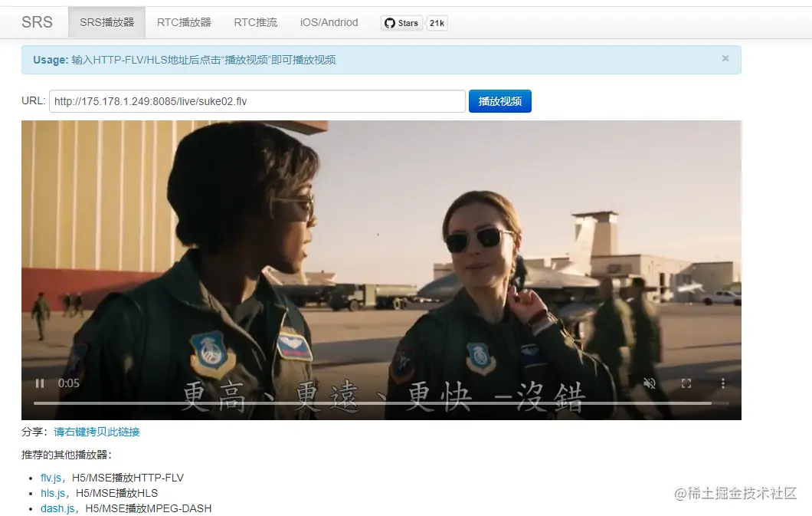The image size is (812, 516).
Task: Click 'H5/MSE播放HLS' text
Action: (116, 493)
